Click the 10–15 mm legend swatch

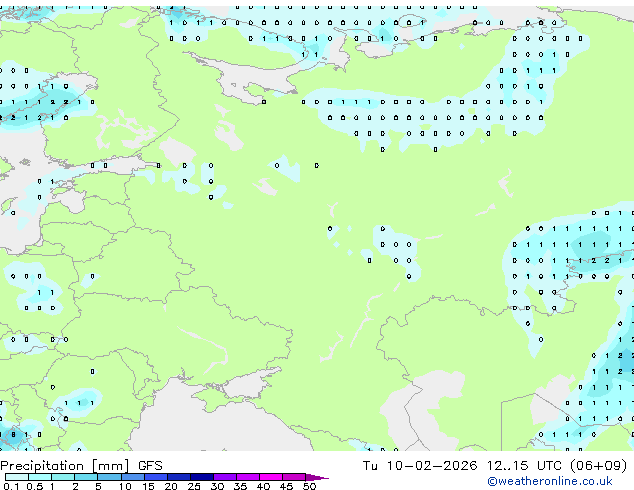[x=132, y=477]
